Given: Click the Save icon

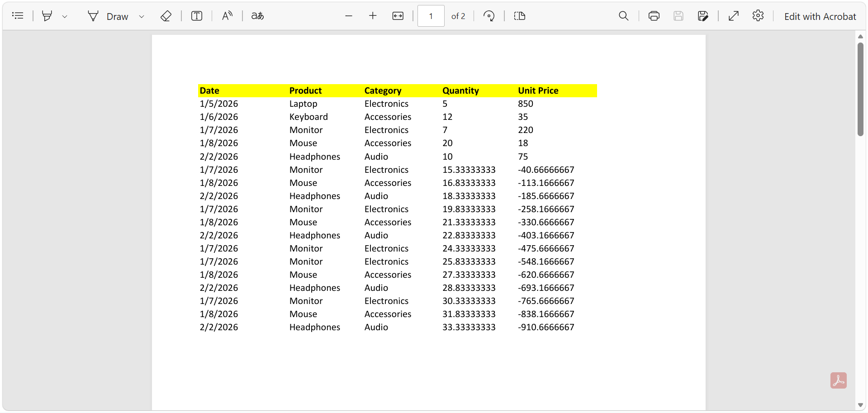Looking at the screenshot, I should click(678, 16).
